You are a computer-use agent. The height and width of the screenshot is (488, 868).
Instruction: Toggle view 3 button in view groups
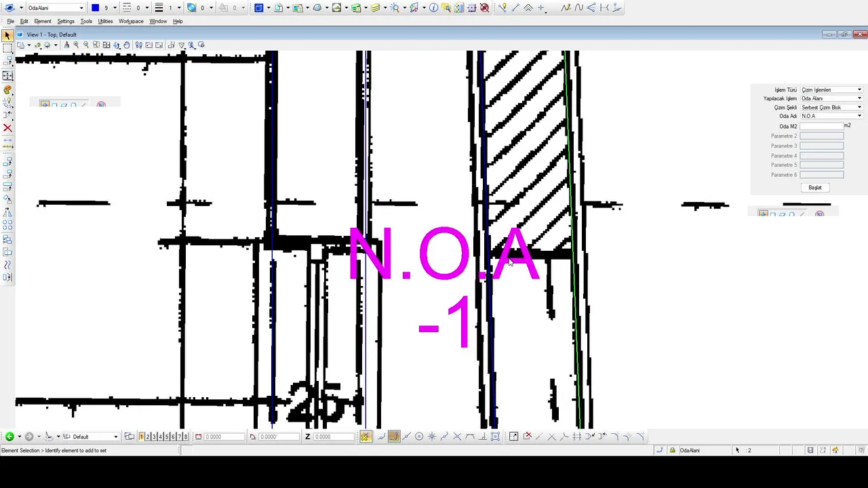point(154,436)
